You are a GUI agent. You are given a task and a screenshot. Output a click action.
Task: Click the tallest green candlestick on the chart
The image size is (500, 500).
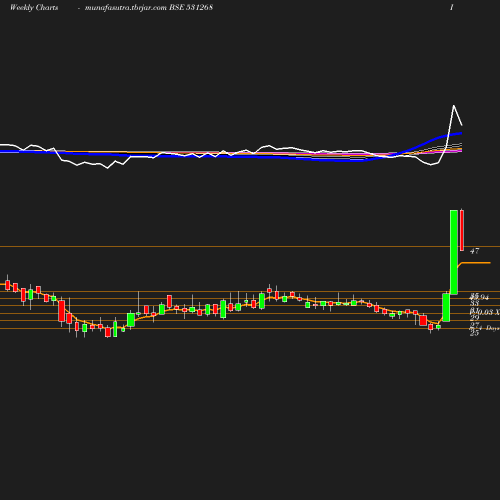(x=454, y=252)
